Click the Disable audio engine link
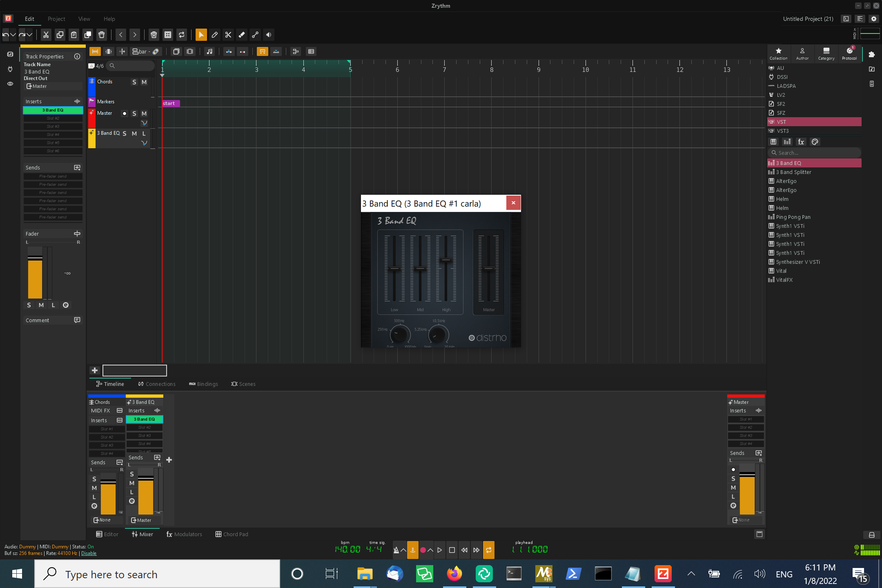Image resolution: width=882 pixels, height=588 pixels. pos(89,553)
